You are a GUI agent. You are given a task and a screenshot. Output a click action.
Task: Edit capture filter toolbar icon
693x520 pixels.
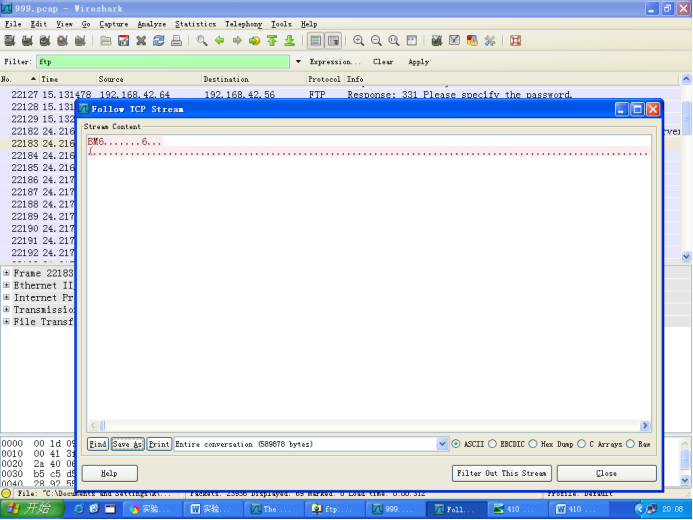437,41
